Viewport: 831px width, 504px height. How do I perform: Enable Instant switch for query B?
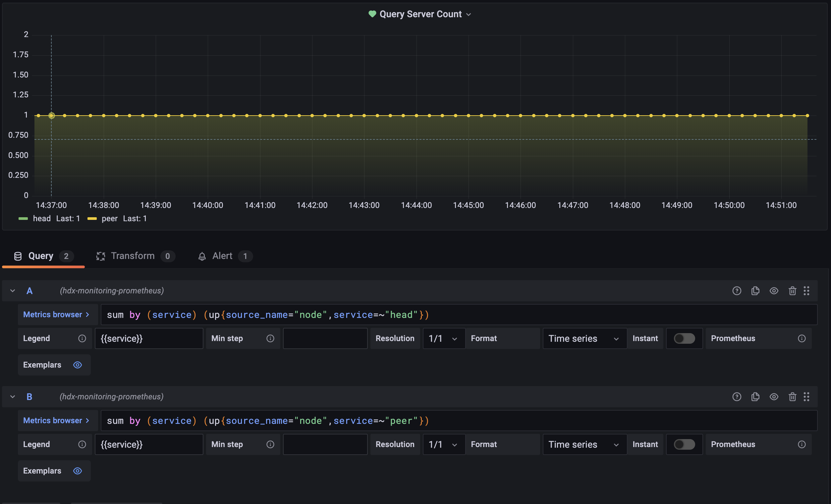(684, 444)
